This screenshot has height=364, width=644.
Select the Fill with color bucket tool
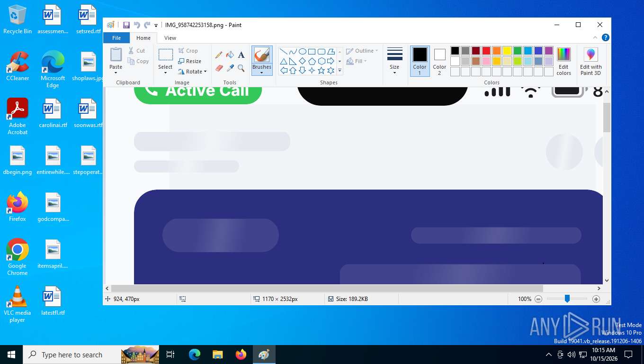(230, 55)
